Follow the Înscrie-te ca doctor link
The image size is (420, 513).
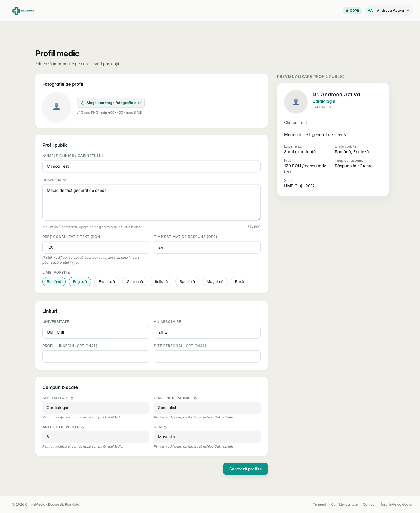(x=397, y=504)
